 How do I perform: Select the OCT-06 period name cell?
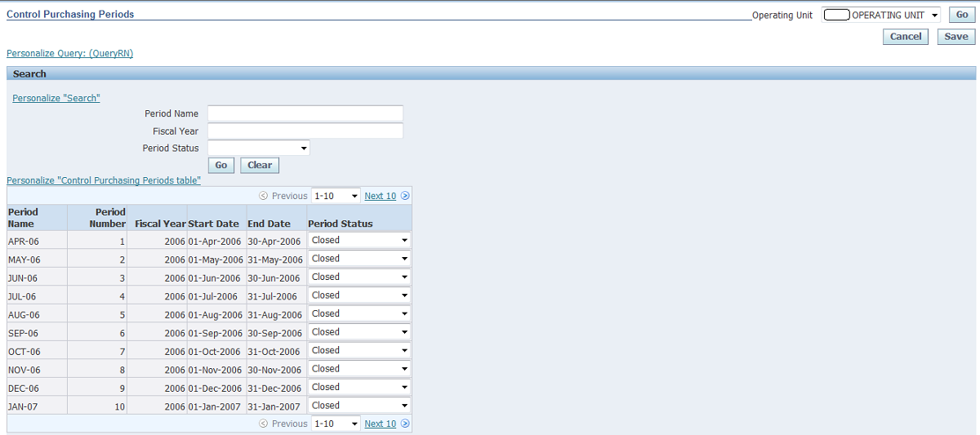(38, 351)
